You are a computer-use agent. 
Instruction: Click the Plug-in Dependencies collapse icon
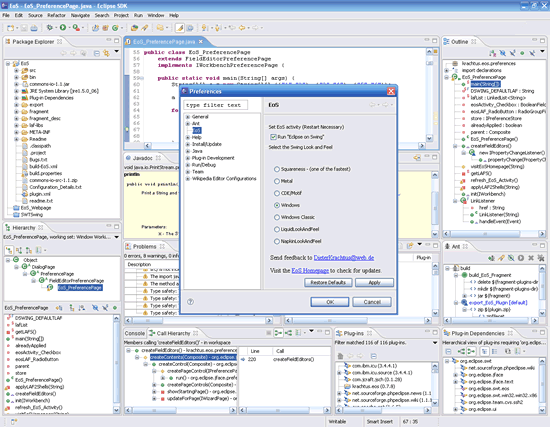448,351
